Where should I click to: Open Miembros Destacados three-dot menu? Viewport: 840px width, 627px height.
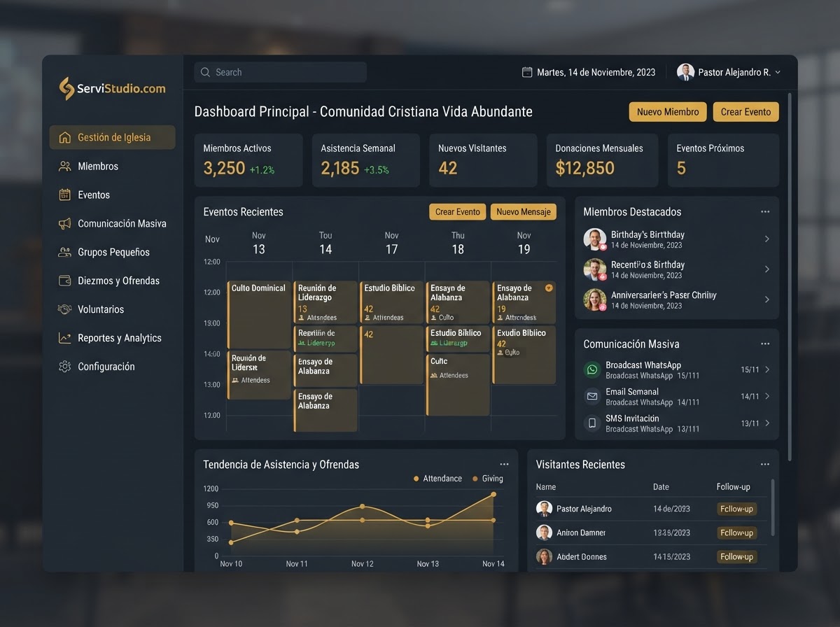[x=765, y=211]
